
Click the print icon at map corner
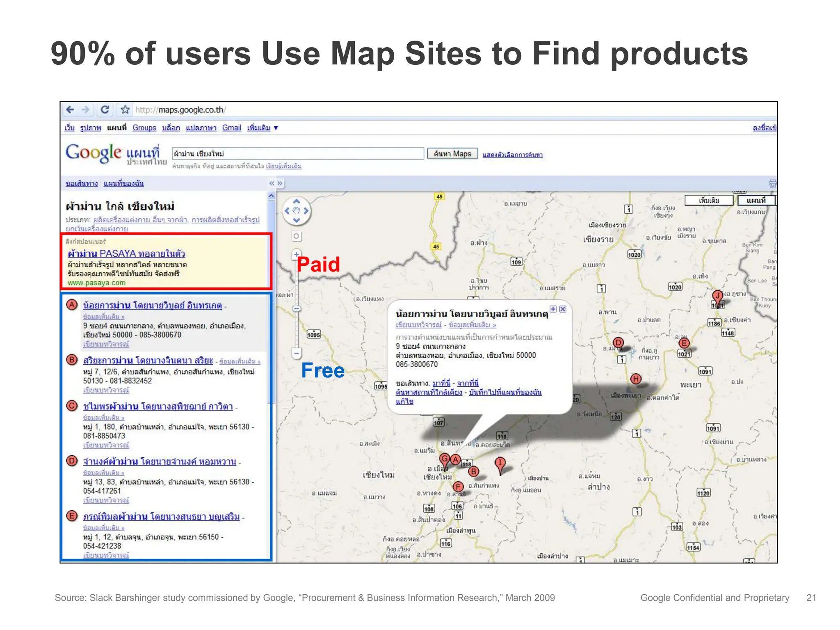pyautogui.click(x=772, y=184)
